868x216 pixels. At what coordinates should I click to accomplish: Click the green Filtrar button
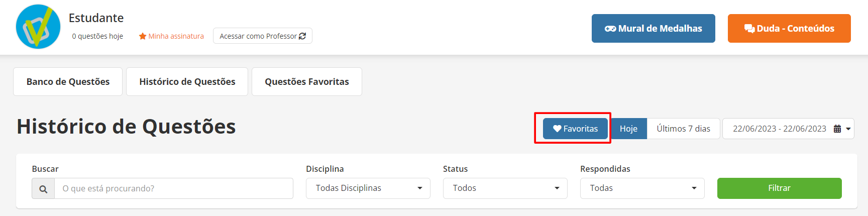pyautogui.click(x=780, y=188)
